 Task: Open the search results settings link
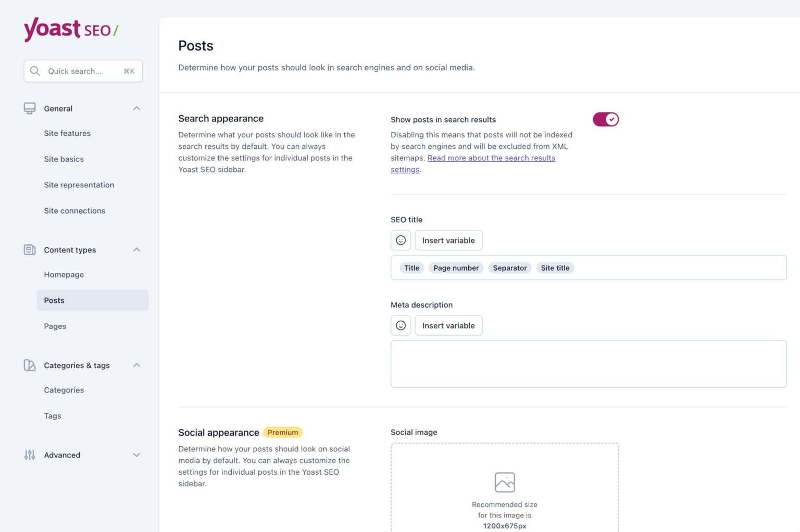click(491, 158)
